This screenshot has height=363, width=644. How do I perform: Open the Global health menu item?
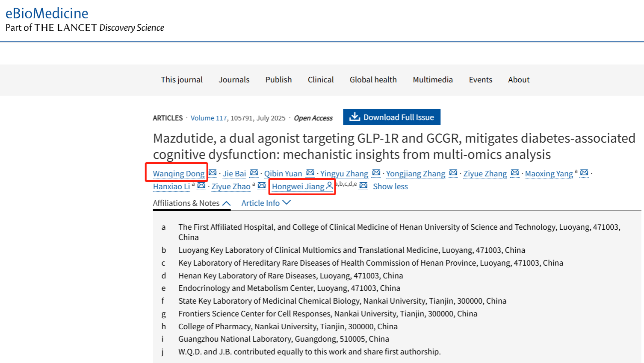[x=373, y=80]
